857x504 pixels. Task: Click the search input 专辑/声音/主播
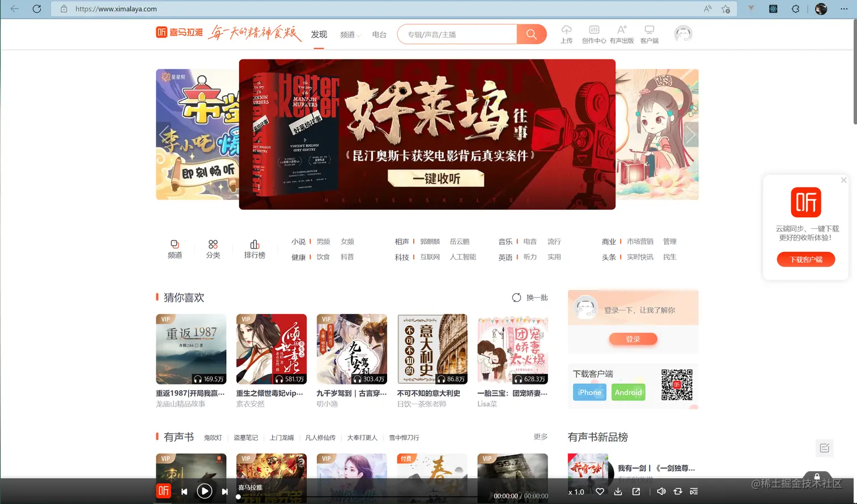tap(457, 35)
